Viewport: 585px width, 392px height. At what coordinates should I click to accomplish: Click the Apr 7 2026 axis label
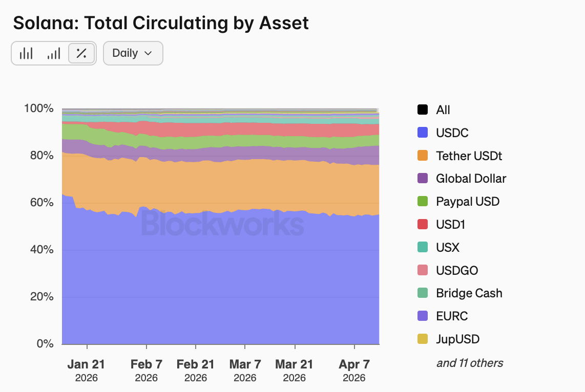354,371
